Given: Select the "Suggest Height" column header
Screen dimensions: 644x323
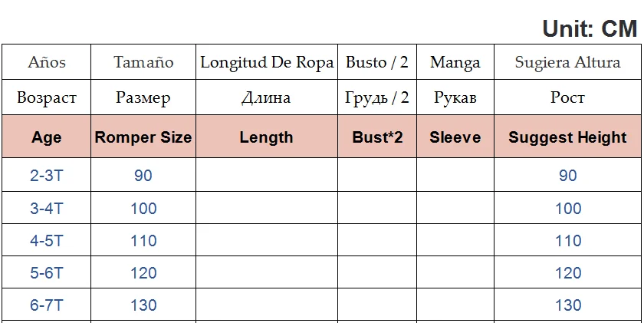Looking at the screenshot, I should point(567,137).
